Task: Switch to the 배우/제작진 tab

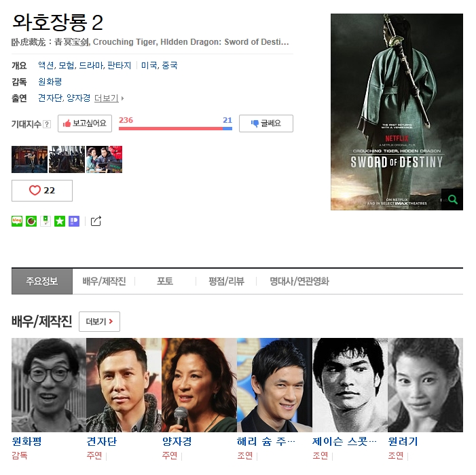Action: tap(104, 281)
